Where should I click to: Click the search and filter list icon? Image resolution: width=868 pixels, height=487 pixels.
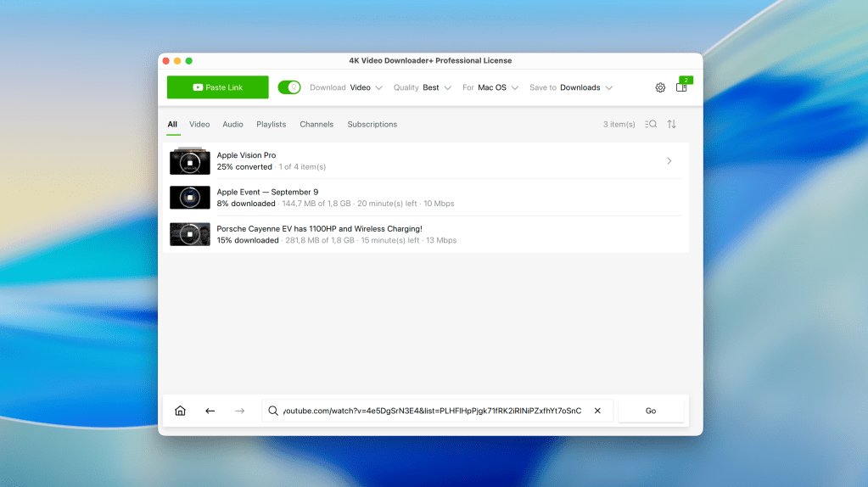click(x=651, y=124)
